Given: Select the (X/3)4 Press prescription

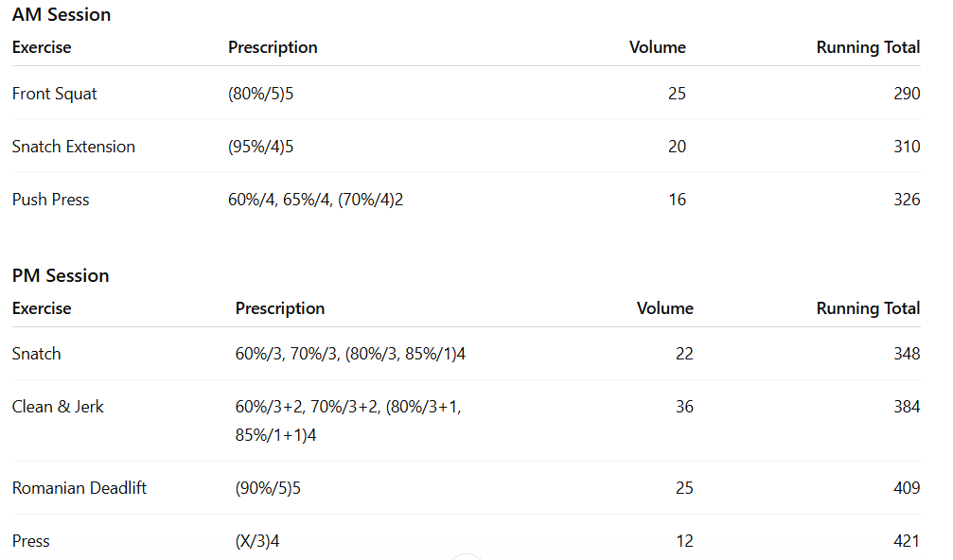Looking at the screenshot, I should pyautogui.click(x=256, y=541).
